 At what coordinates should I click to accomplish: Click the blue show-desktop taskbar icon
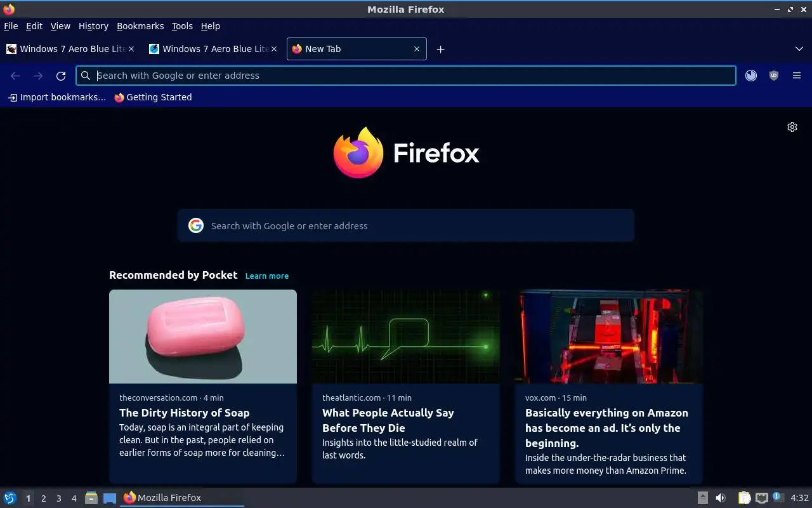click(x=110, y=498)
